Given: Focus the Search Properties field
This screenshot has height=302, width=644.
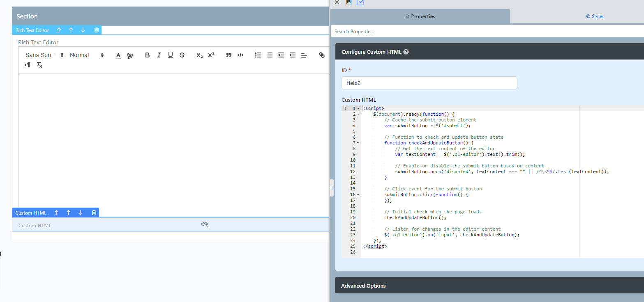Looking at the screenshot, I should [487, 31].
